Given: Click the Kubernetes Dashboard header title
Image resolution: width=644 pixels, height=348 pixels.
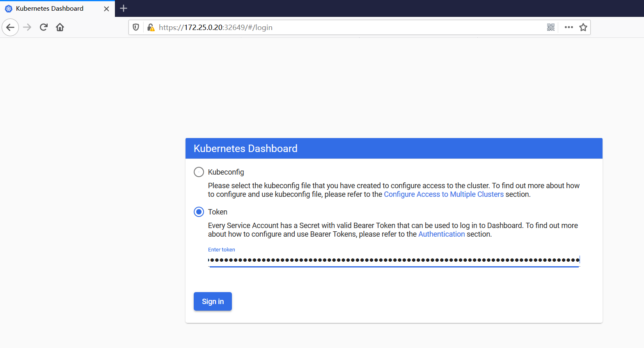Looking at the screenshot, I should [x=245, y=149].
